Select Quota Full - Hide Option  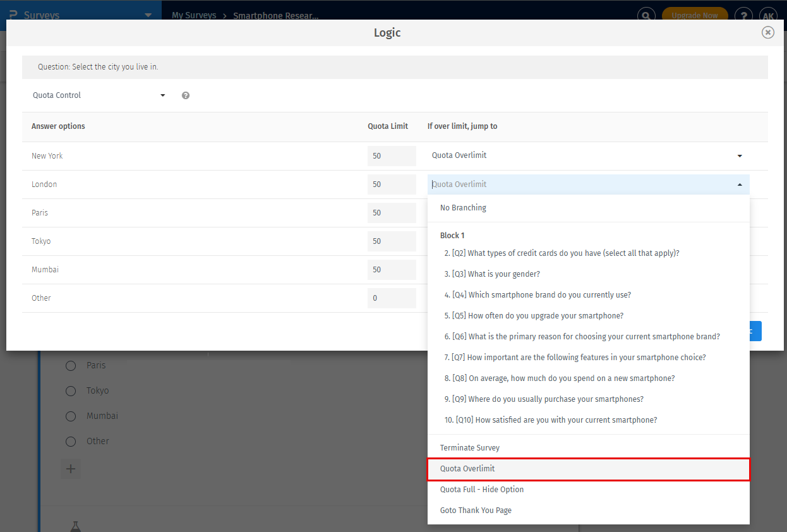tap(589, 490)
